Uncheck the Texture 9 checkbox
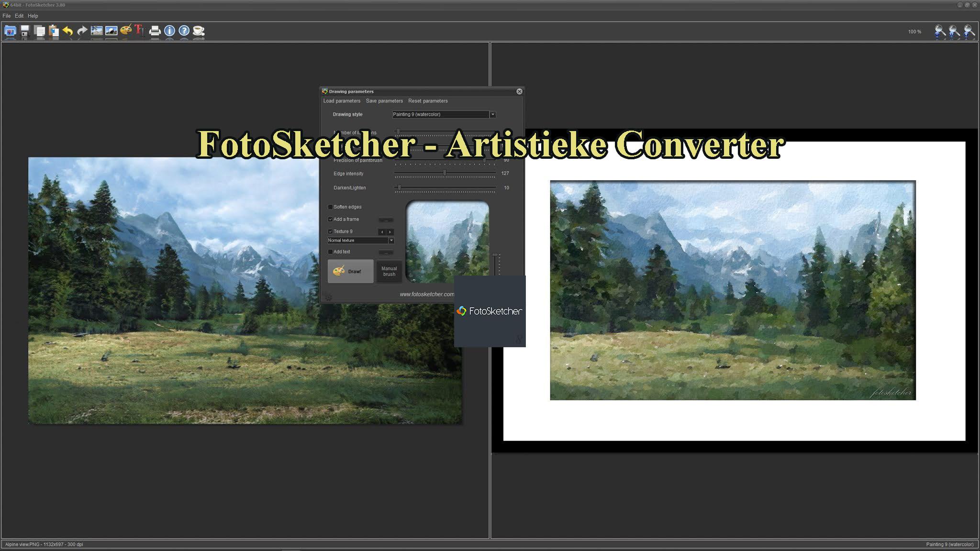This screenshot has height=551, width=980. [330, 231]
